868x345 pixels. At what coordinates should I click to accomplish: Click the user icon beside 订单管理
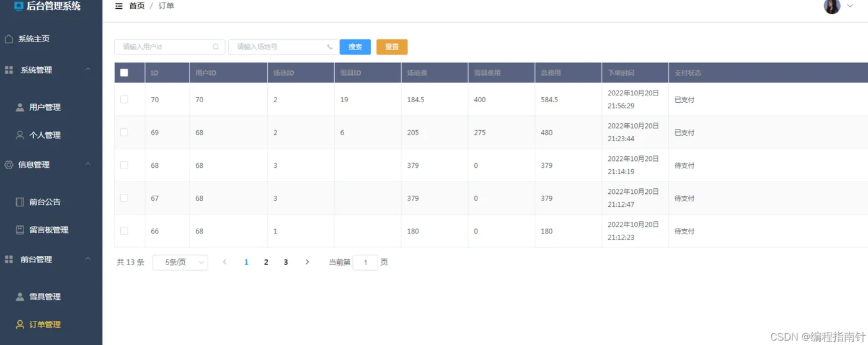20,325
